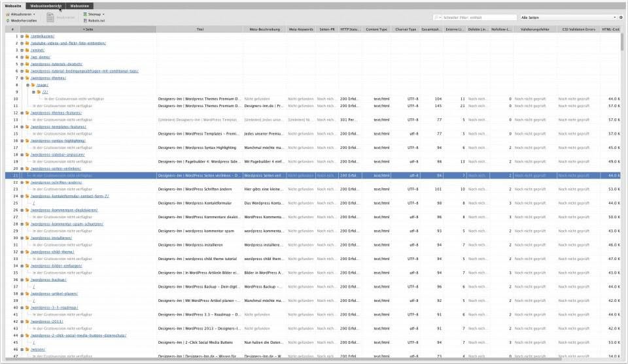Click the Robots.txt toolbar icon
This screenshot has height=364, width=628.
[x=85, y=20]
